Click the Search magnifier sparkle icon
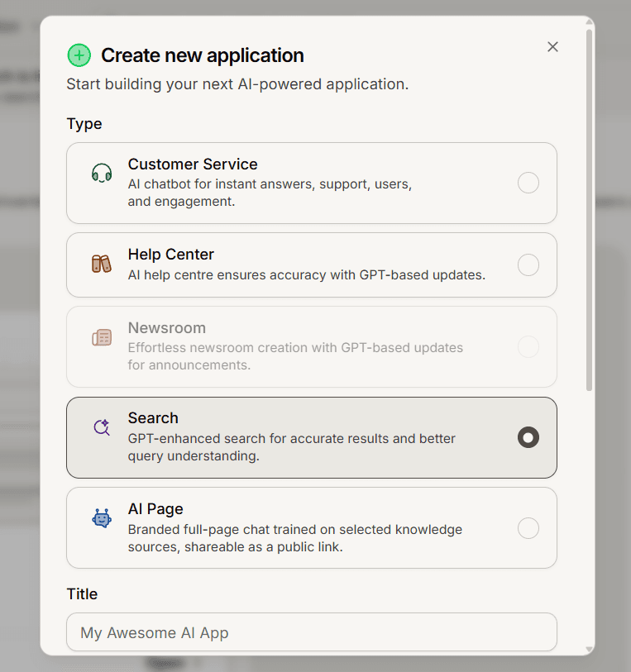Viewport: 631px width, 672px height. [x=102, y=427]
